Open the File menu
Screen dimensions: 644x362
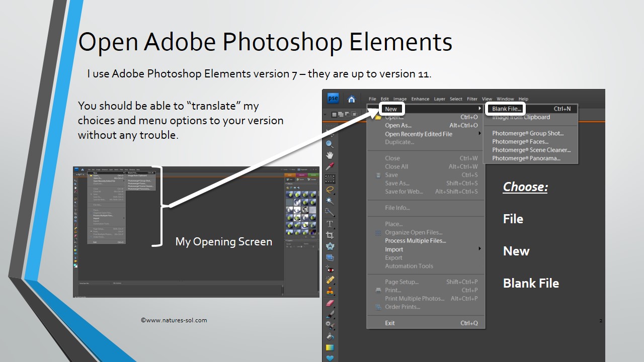[x=372, y=99]
